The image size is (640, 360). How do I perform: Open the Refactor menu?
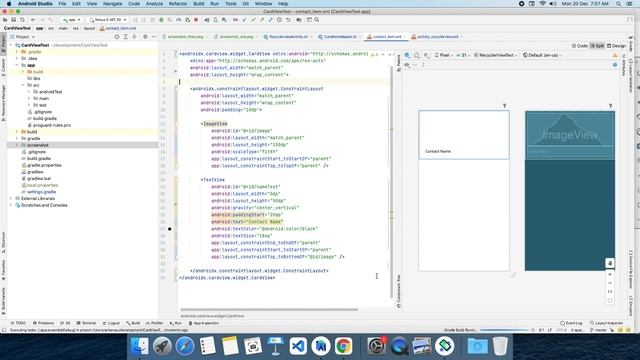[x=178, y=4]
